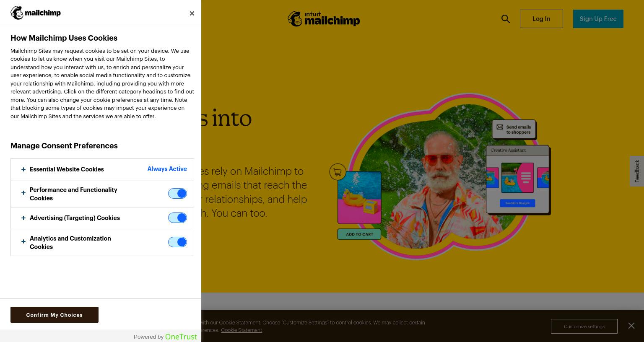Open the search magnifier icon
The height and width of the screenshot is (342, 644).
tap(506, 19)
